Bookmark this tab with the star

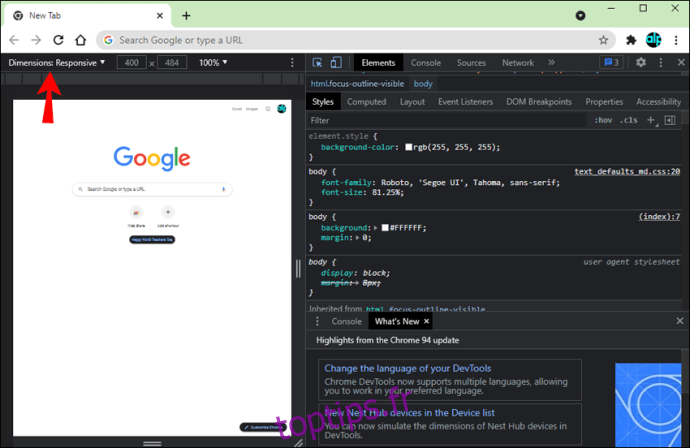[x=603, y=40]
